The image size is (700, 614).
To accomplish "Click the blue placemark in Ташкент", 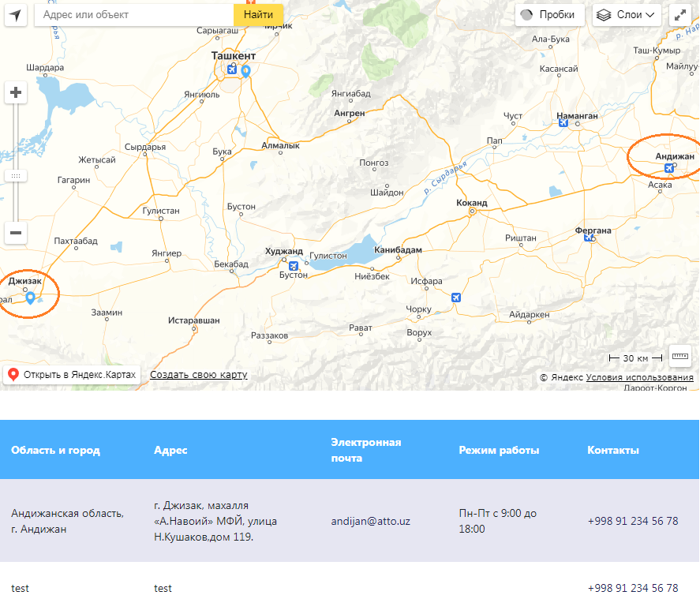I will pyautogui.click(x=246, y=71).
